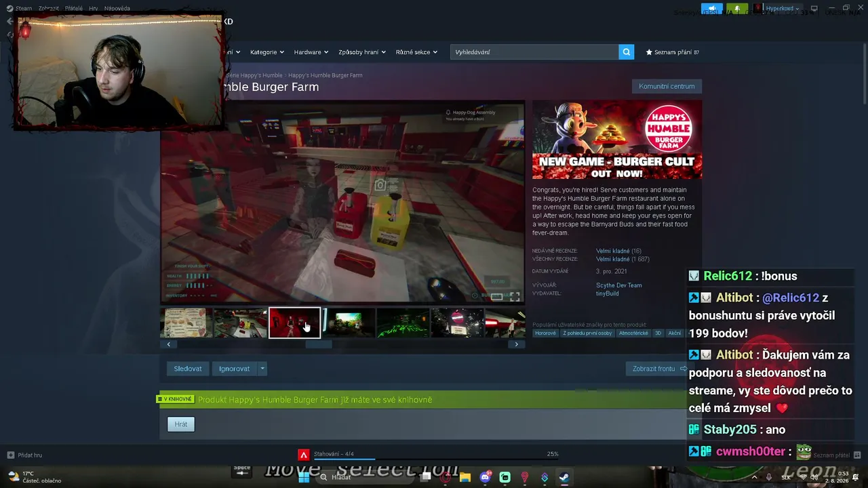Screen dimensions: 868x488
Task: Click the Apex-style red game icon by Stahování
Action: tap(304, 455)
